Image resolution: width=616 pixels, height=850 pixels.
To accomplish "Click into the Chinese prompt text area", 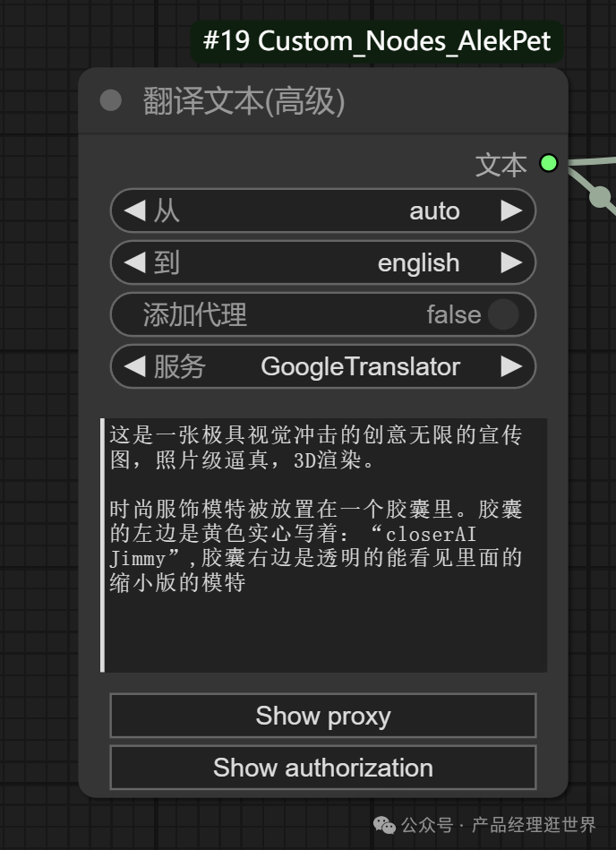I will click(323, 545).
